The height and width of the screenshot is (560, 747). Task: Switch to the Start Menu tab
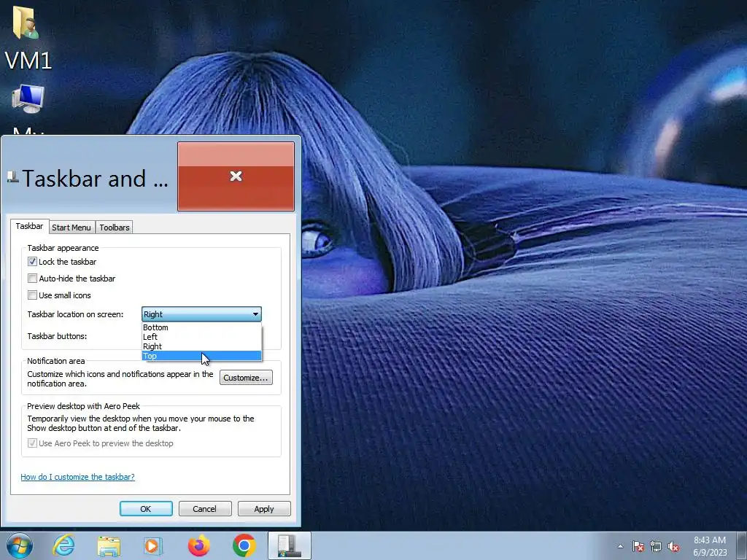pos(71,227)
